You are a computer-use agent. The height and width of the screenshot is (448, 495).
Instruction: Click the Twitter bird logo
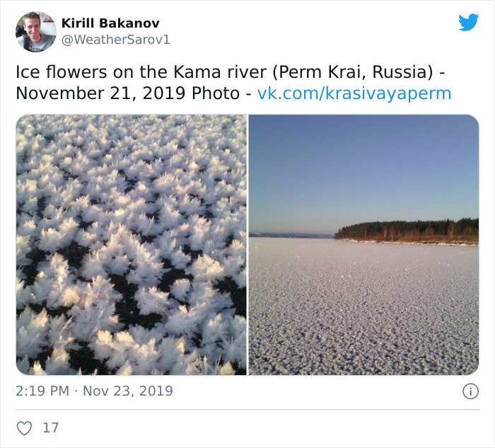(468, 22)
